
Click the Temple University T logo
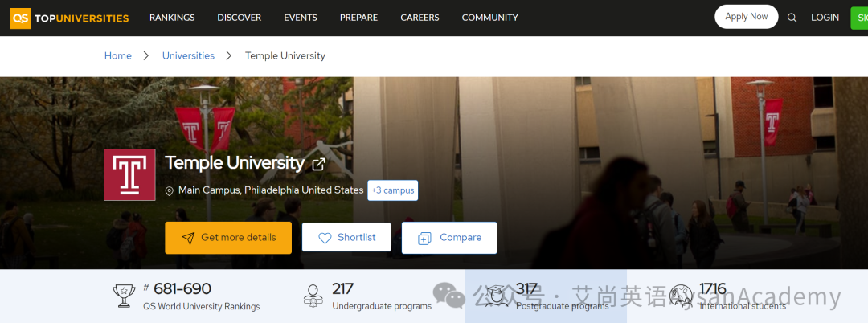(x=129, y=175)
